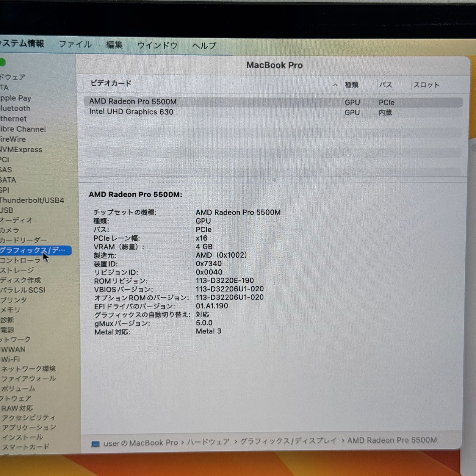Click the pane splitter handle dot
This screenshot has width=476, height=476.
[x=274, y=180]
